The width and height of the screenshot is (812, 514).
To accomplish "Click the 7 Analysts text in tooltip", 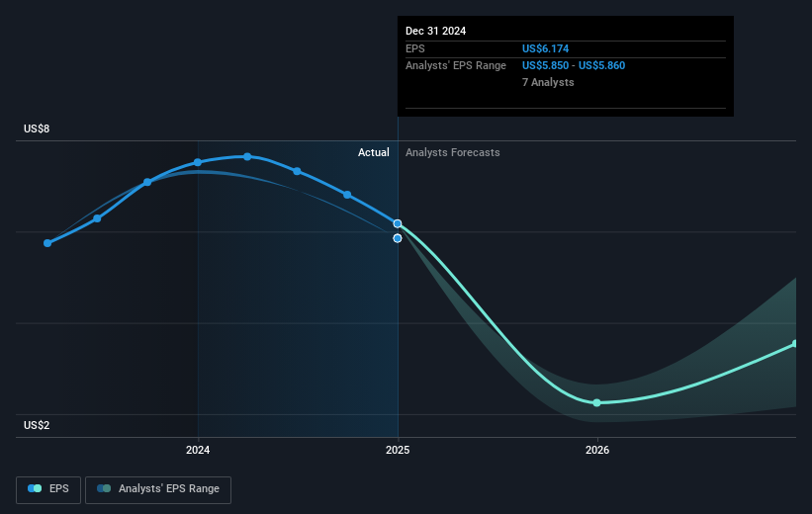I will click(x=548, y=82).
